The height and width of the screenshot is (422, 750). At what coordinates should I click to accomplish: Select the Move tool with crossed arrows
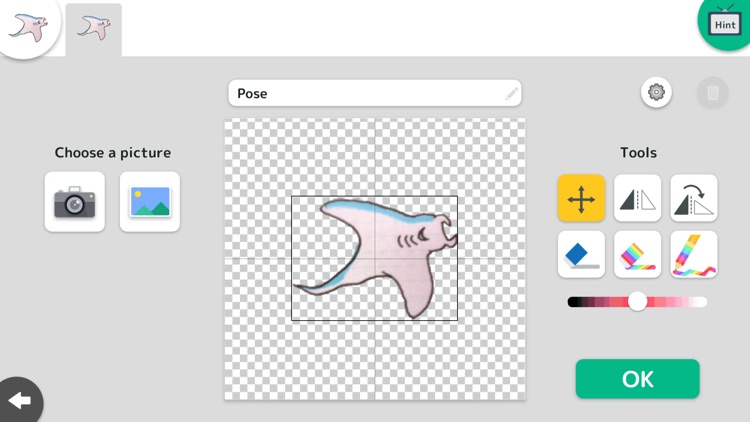tap(581, 198)
